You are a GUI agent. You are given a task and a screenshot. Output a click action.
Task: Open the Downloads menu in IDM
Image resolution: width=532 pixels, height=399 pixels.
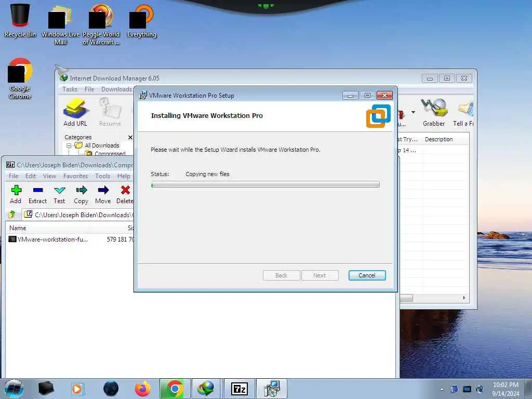(x=116, y=89)
